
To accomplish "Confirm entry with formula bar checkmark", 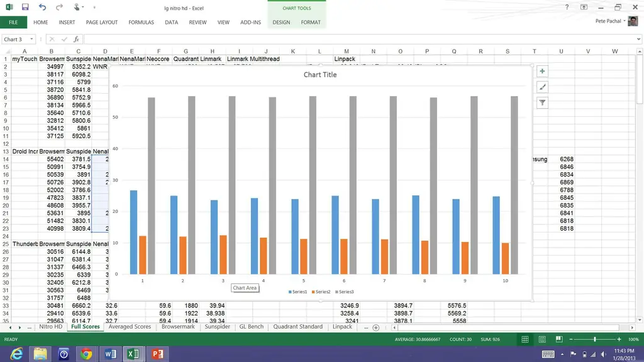I will (64, 39).
